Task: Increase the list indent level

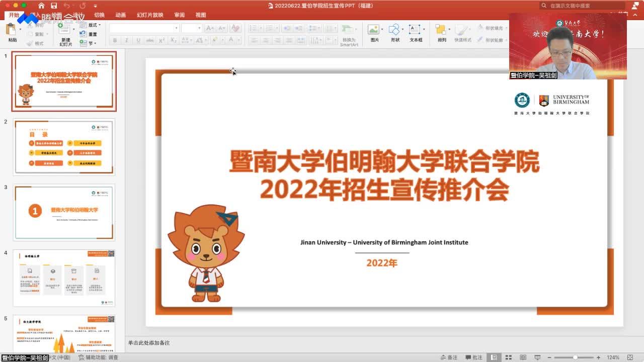Action: (x=299, y=28)
